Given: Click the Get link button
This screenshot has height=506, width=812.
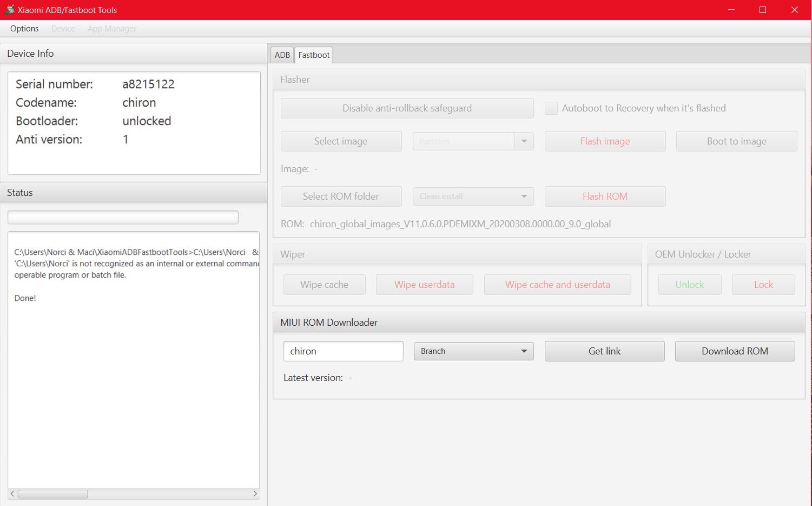Looking at the screenshot, I should pyautogui.click(x=604, y=351).
